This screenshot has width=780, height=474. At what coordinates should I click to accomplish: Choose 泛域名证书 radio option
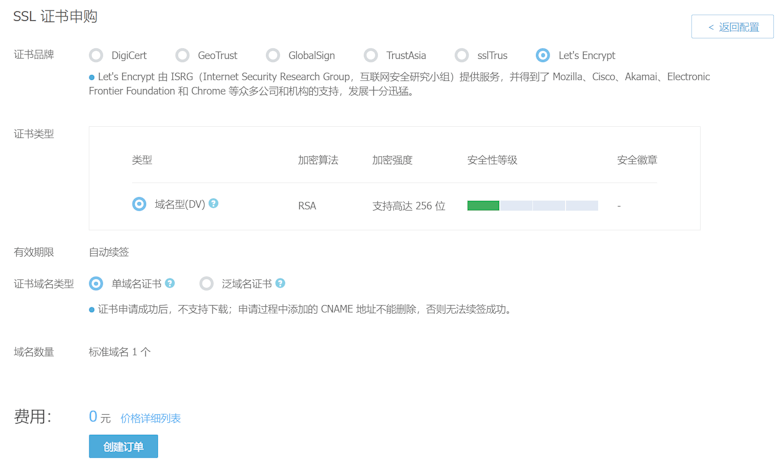click(206, 284)
